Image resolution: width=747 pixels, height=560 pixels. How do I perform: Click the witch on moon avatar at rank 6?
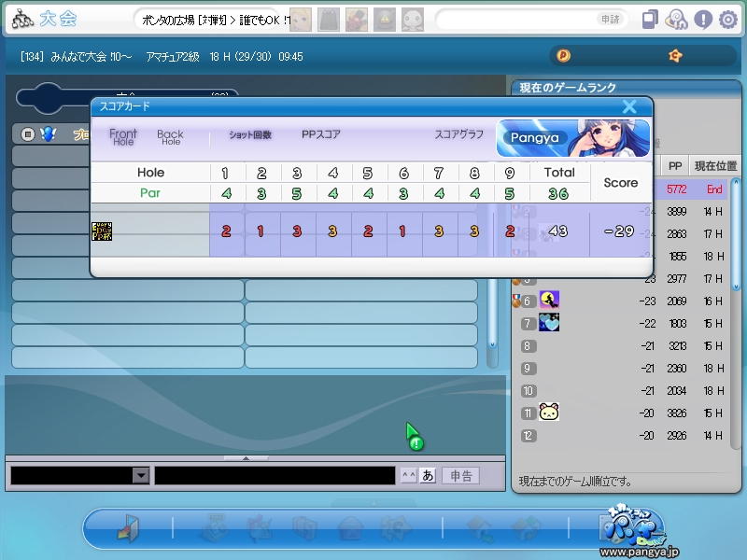coord(549,300)
